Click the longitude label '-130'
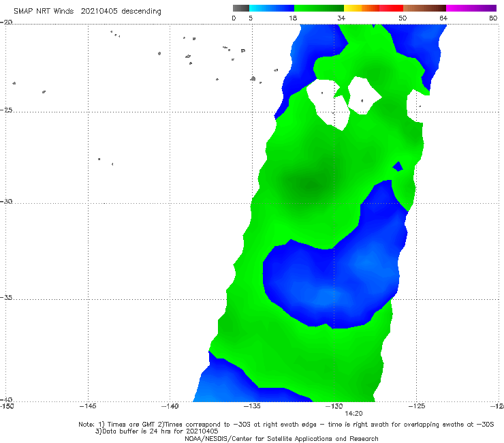The height and width of the screenshot is (443, 504). (x=334, y=406)
